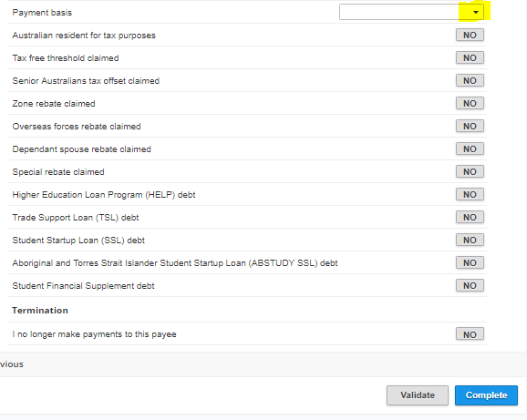Viewport: 527px width, 420px height.
Task: Go back with the Previous link
Action: click(x=12, y=364)
